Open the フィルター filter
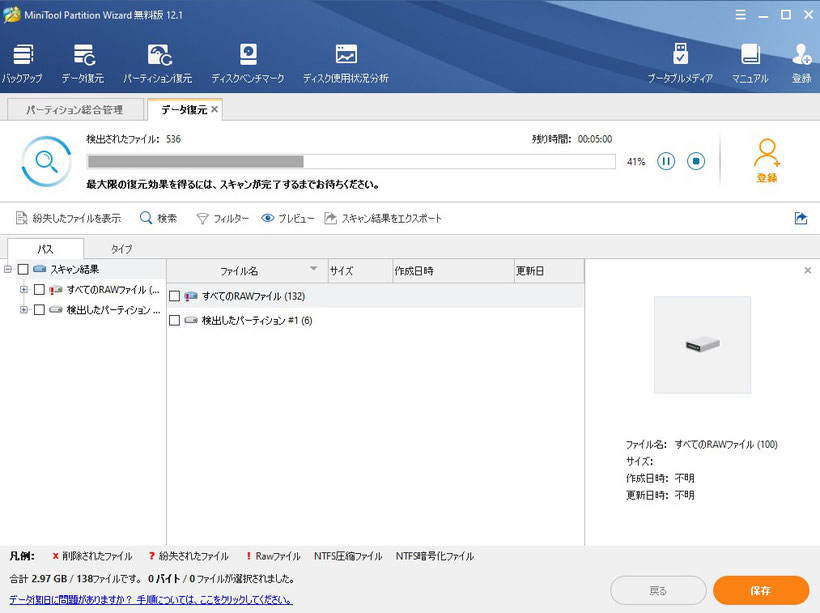820x613 pixels. click(x=222, y=218)
